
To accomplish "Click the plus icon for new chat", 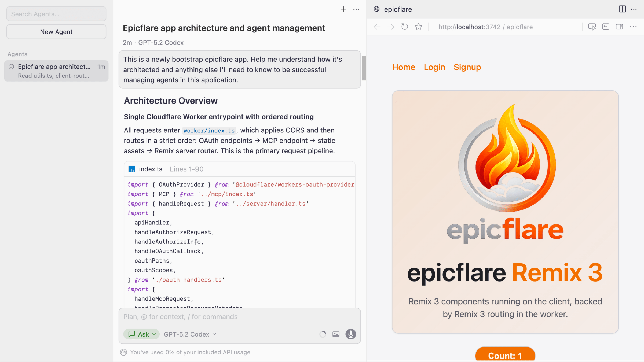I will pos(343,9).
